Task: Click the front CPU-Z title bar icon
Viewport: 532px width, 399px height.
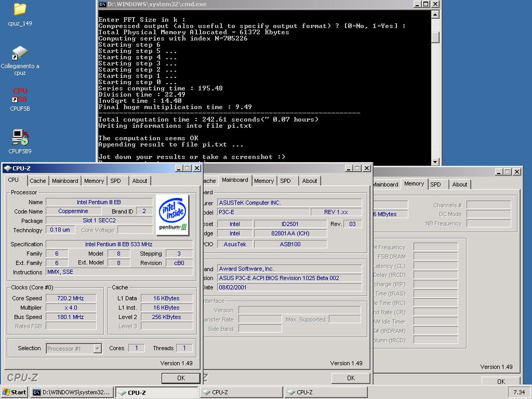Action: [7, 168]
